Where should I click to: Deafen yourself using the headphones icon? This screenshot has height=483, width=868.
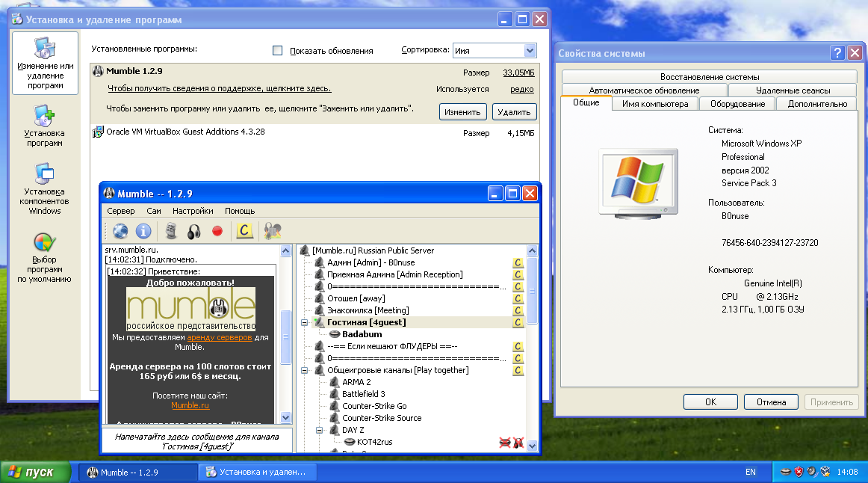pyautogui.click(x=194, y=231)
